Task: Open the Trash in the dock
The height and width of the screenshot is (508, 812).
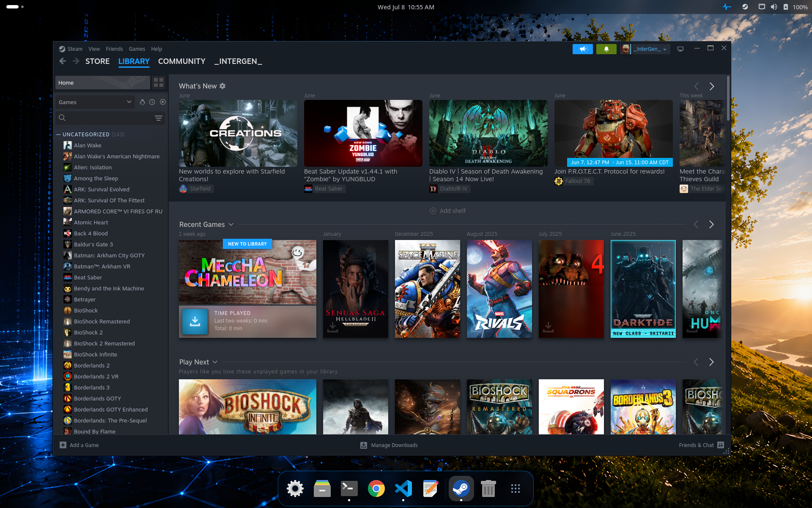Action: (488, 489)
